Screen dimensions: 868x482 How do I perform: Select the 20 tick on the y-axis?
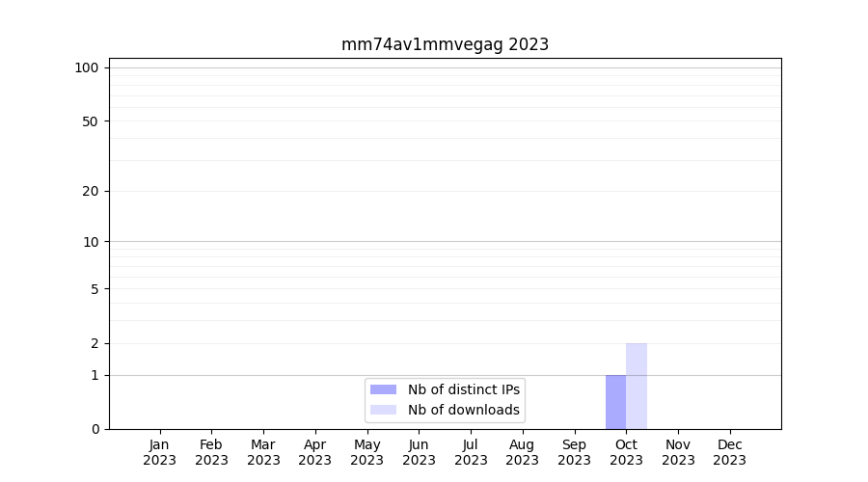(90, 191)
